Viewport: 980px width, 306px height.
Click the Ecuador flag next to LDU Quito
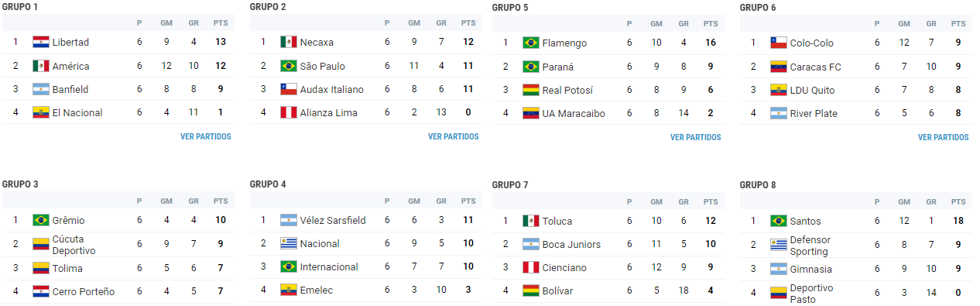(x=779, y=90)
